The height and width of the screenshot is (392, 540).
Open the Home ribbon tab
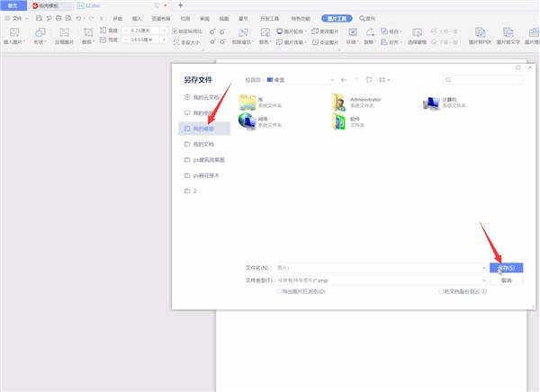117,18
